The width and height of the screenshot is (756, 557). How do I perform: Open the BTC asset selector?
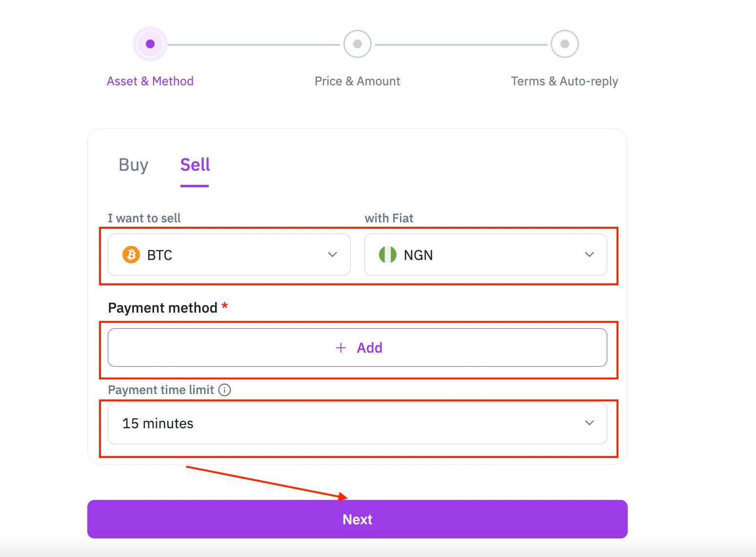[x=229, y=255]
